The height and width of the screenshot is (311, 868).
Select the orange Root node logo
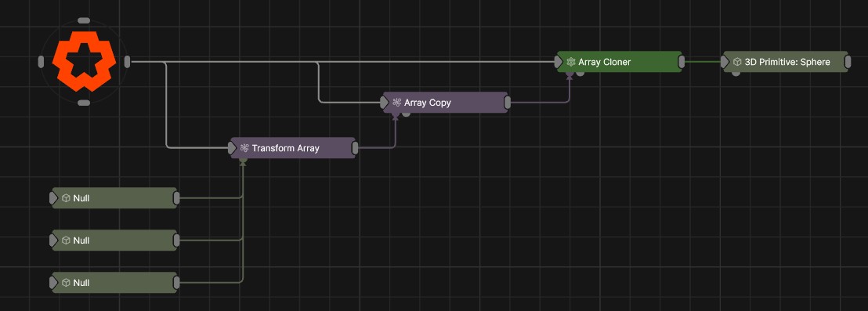pyautogui.click(x=84, y=61)
